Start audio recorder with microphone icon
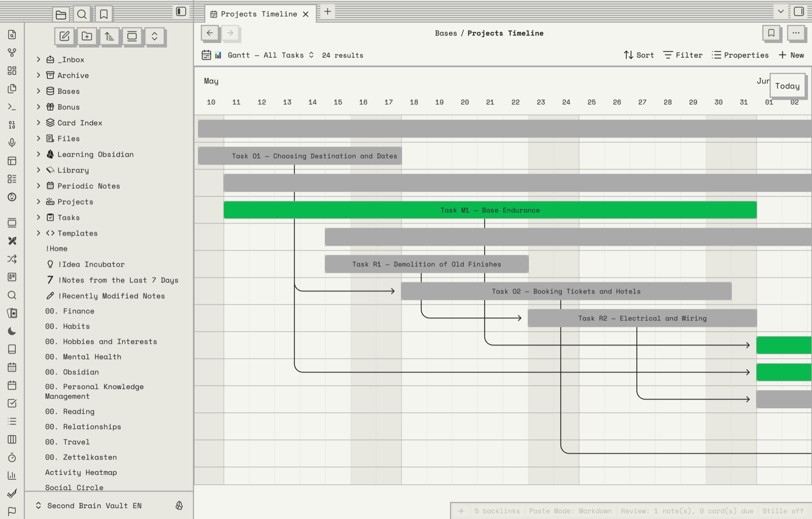This screenshot has width=812, height=519. [12, 143]
